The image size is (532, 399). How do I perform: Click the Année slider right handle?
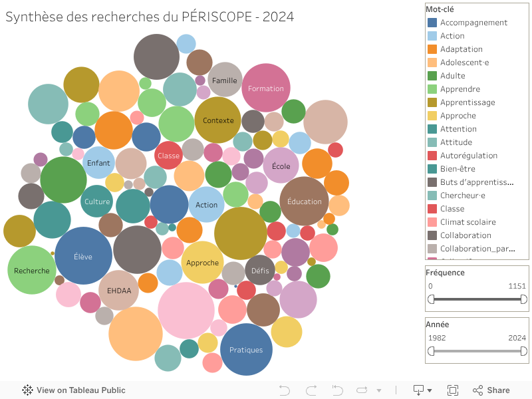(523, 350)
